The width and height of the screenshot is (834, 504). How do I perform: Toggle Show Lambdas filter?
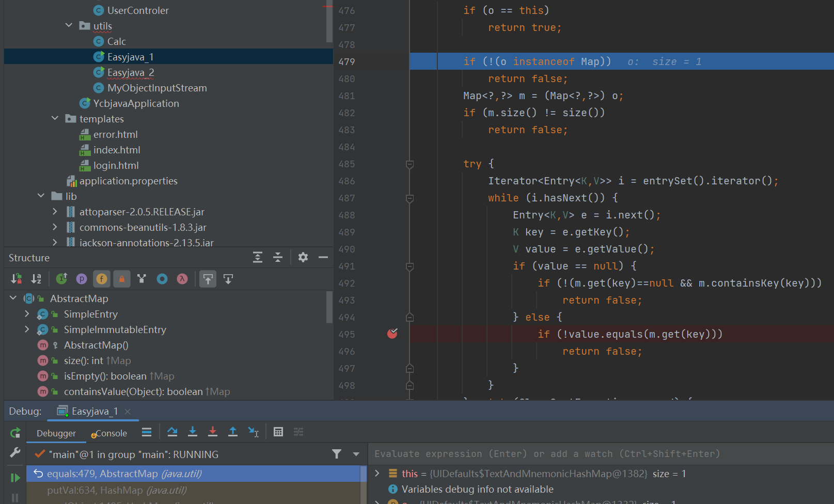coord(182,279)
